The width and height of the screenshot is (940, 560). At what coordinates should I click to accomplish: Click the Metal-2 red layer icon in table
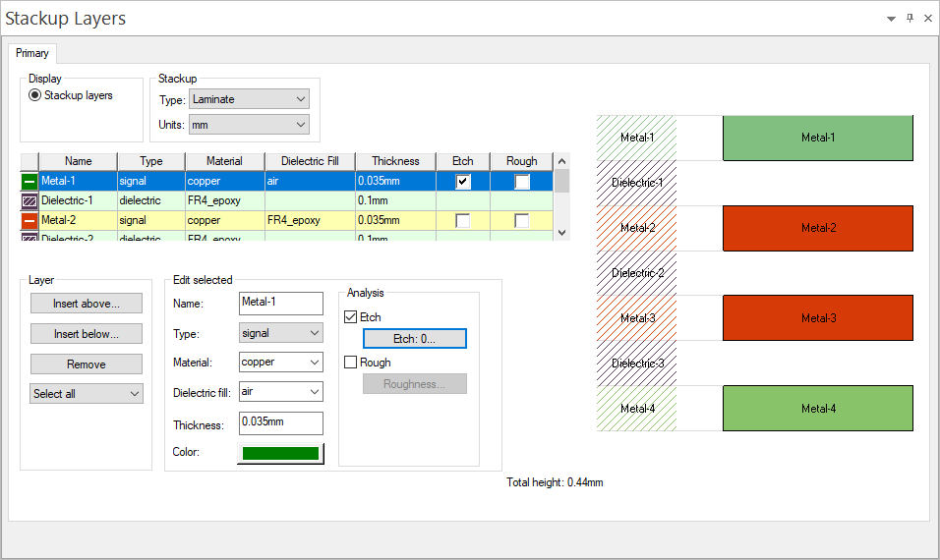[29, 220]
